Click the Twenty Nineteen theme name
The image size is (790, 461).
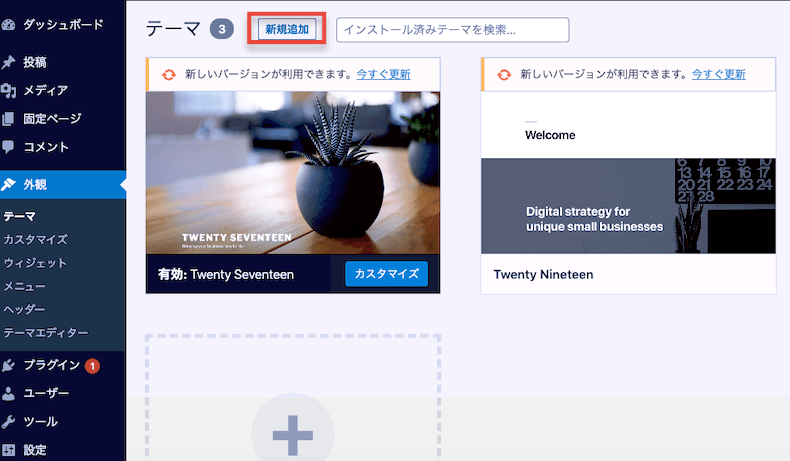[543, 275]
